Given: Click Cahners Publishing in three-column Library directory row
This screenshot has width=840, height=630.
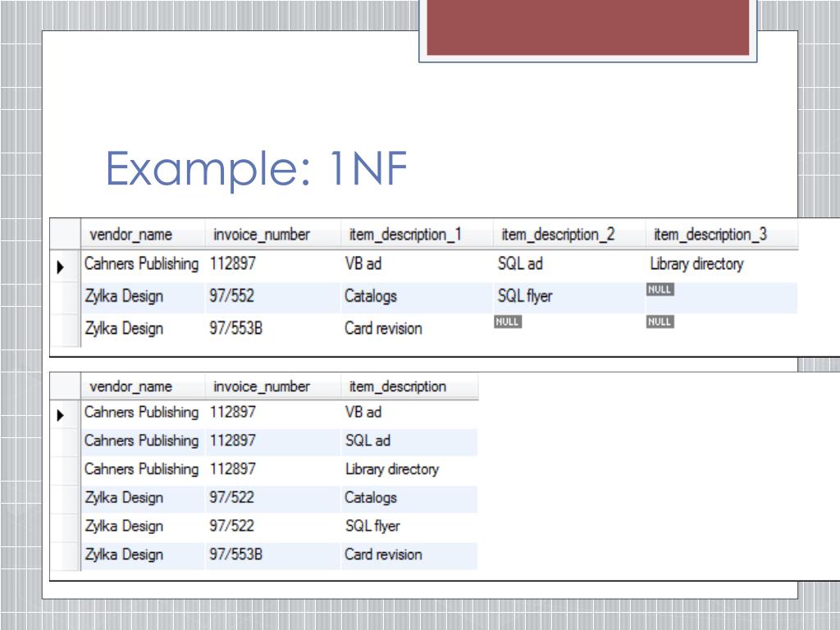Looking at the screenshot, I should click(141, 468).
